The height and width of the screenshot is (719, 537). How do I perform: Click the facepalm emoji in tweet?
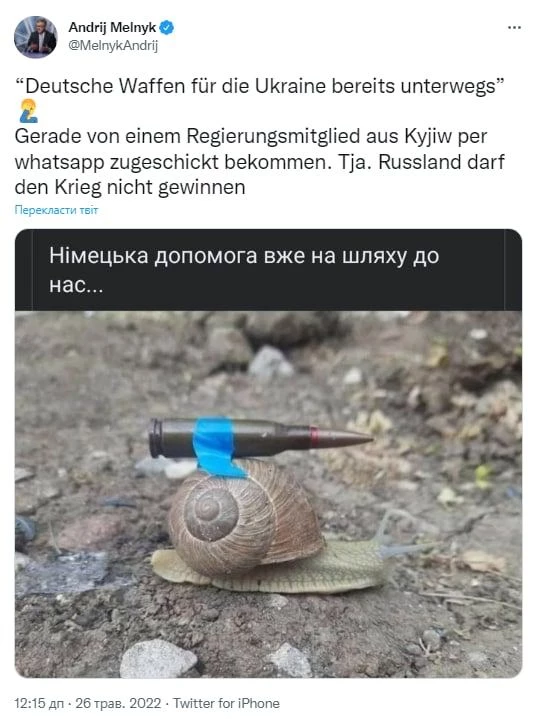28,111
